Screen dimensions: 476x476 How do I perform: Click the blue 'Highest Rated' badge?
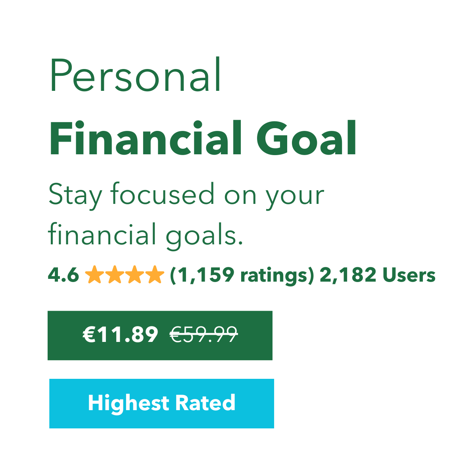(161, 403)
